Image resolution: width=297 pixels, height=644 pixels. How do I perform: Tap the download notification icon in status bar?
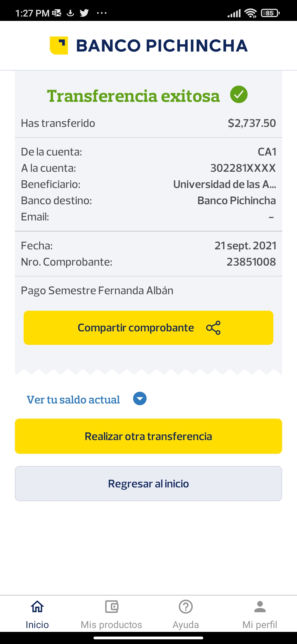pyautogui.click(x=70, y=13)
